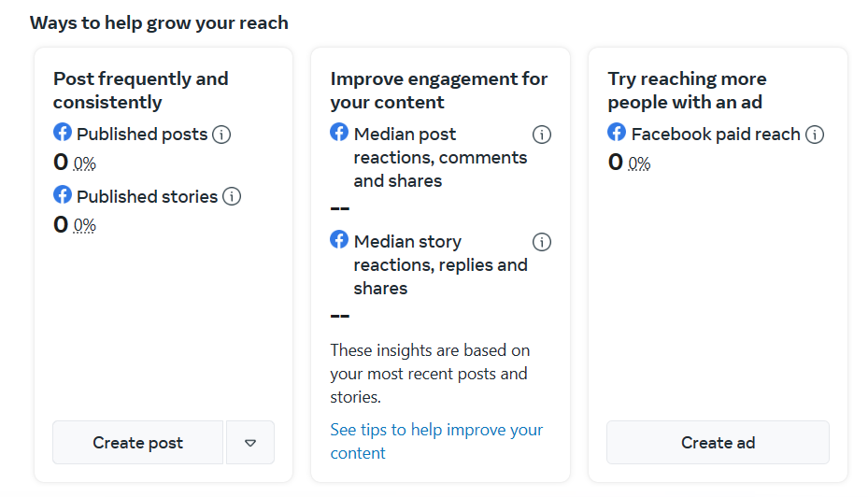This screenshot has width=868, height=497.
Task: Open info tooltip for Median story reactions
Action: click(541, 242)
